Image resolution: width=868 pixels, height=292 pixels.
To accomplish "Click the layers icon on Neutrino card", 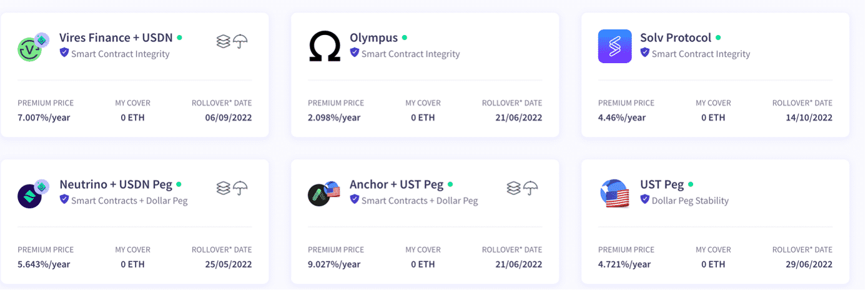I will [x=224, y=188].
